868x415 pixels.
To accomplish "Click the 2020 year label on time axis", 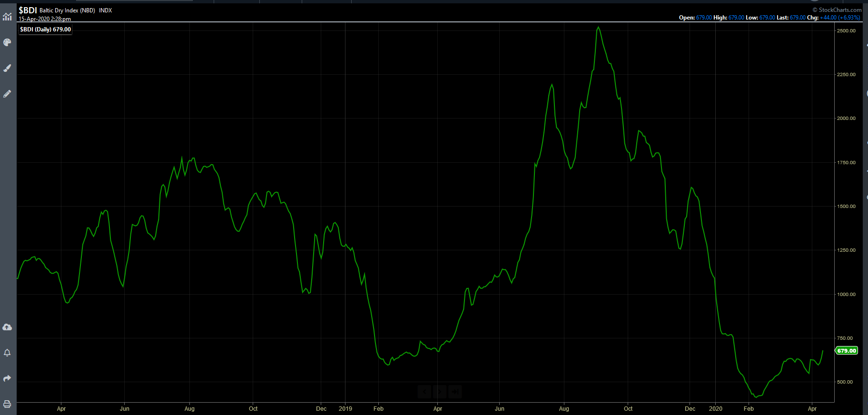I will (x=716, y=409).
